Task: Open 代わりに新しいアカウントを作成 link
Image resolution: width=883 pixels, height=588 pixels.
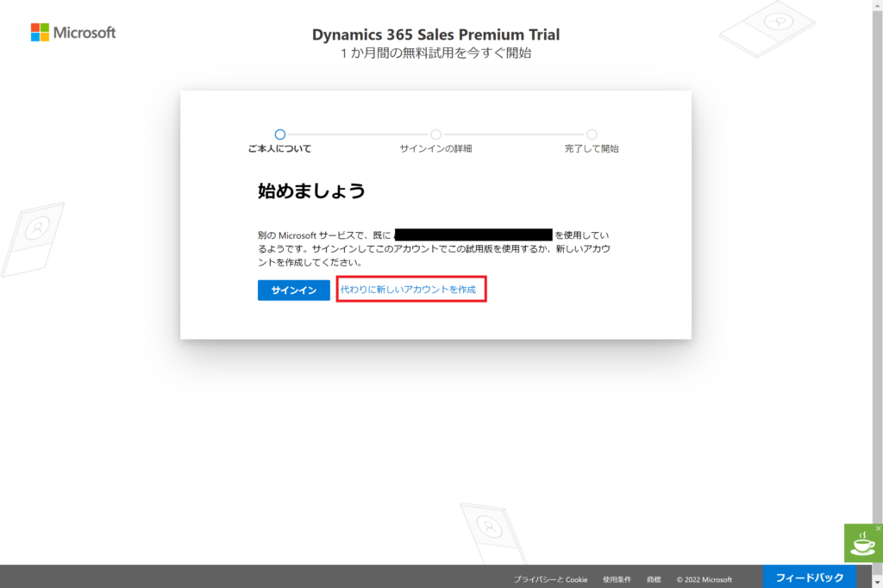Action: pos(408,290)
